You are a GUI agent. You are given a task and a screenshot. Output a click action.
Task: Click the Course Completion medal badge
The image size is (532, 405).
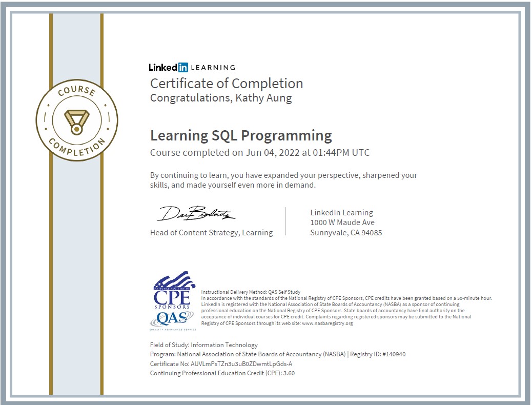[x=77, y=120]
